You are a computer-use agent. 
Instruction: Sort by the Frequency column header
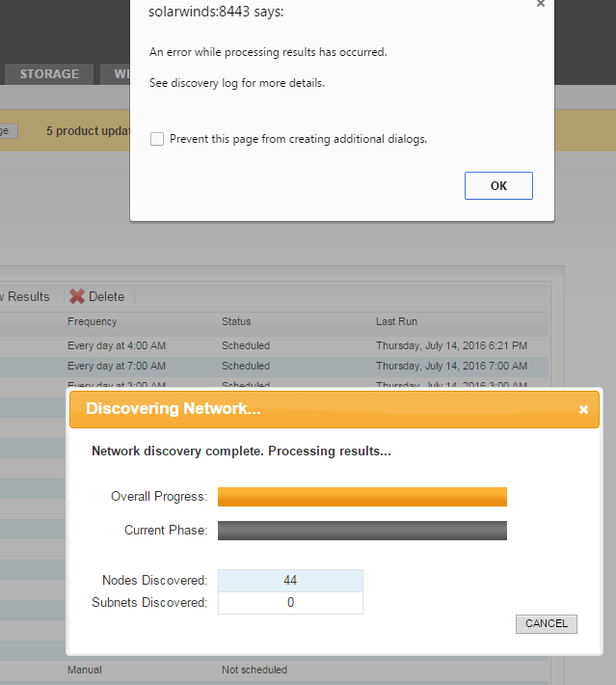tap(93, 321)
